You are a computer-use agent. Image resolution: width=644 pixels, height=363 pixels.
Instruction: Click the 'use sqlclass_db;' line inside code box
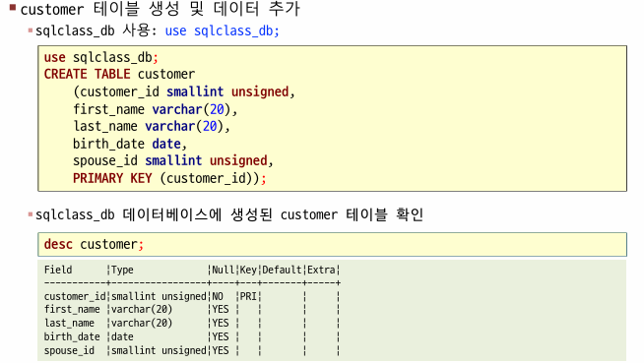(x=101, y=57)
